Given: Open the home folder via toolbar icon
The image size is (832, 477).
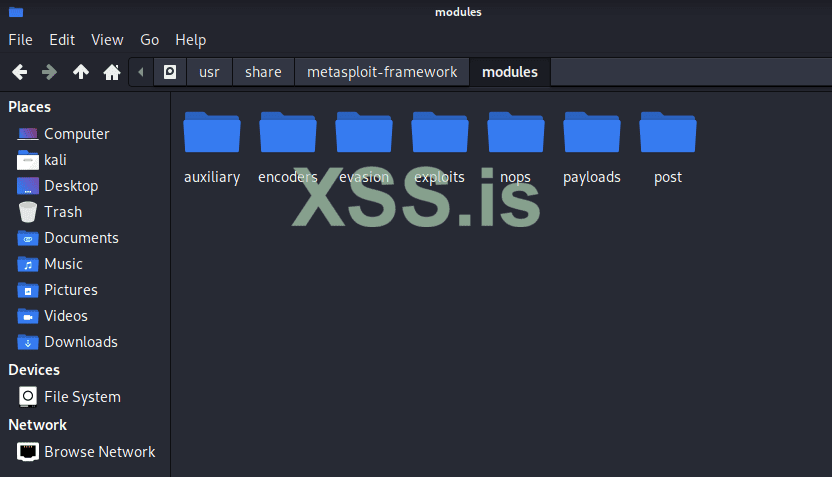Looking at the screenshot, I should (x=112, y=72).
